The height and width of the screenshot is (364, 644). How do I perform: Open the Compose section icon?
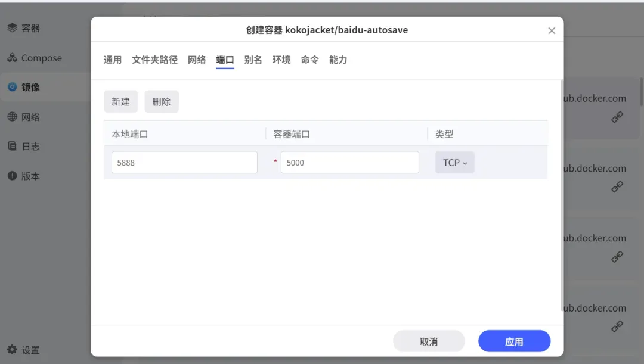[x=12, y=58]
